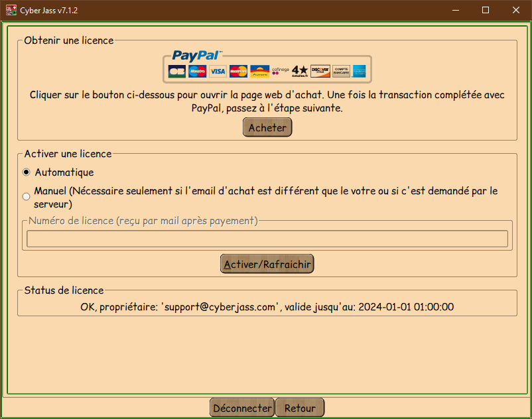Viewport: 532px width, 419px height.
Task: Go back using the Retour button
Action: (x=300, y=408)
